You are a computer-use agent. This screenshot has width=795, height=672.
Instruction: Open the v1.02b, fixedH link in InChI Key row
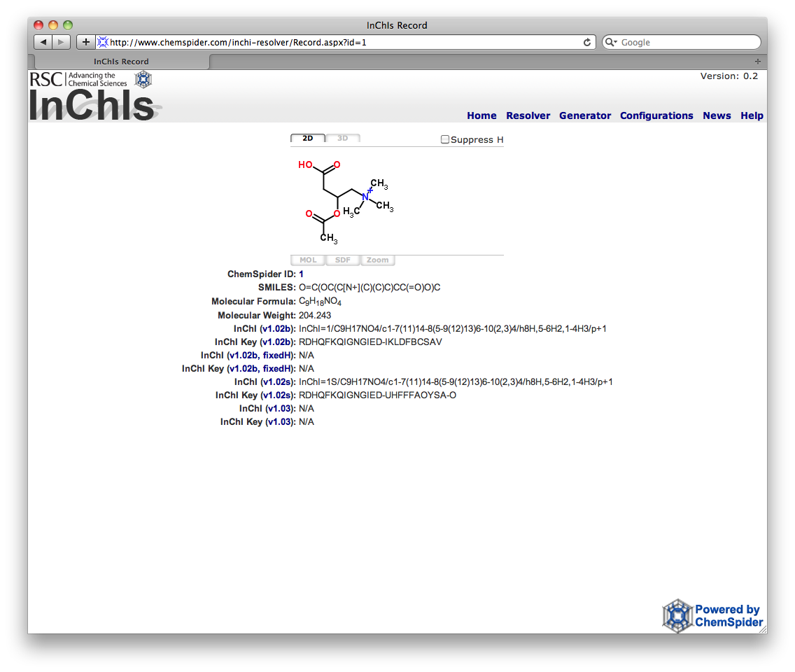click(260, 368)
